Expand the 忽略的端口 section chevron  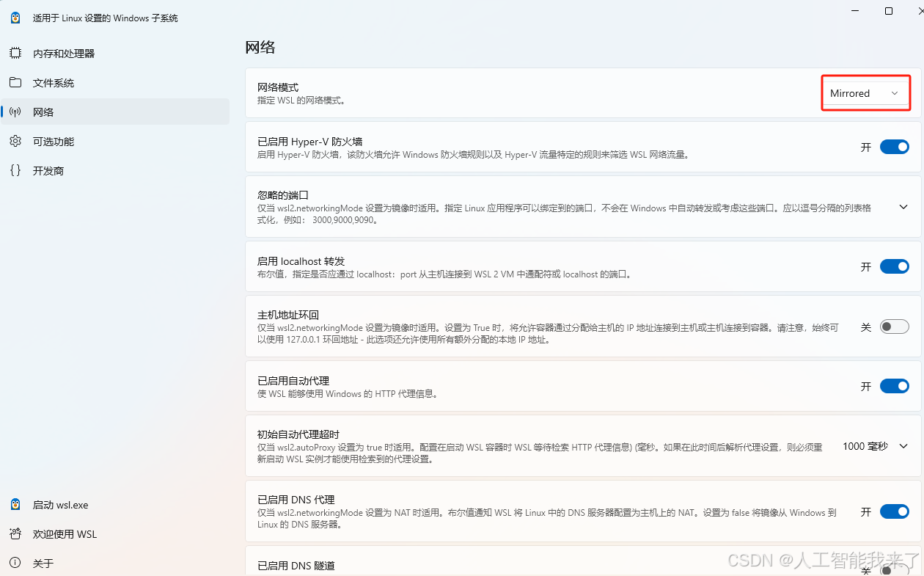point(903,207)
